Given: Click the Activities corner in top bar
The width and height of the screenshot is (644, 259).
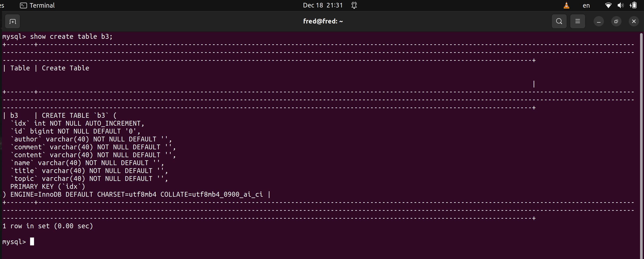Looking at the screenshot, I should [x=2, y=5].
